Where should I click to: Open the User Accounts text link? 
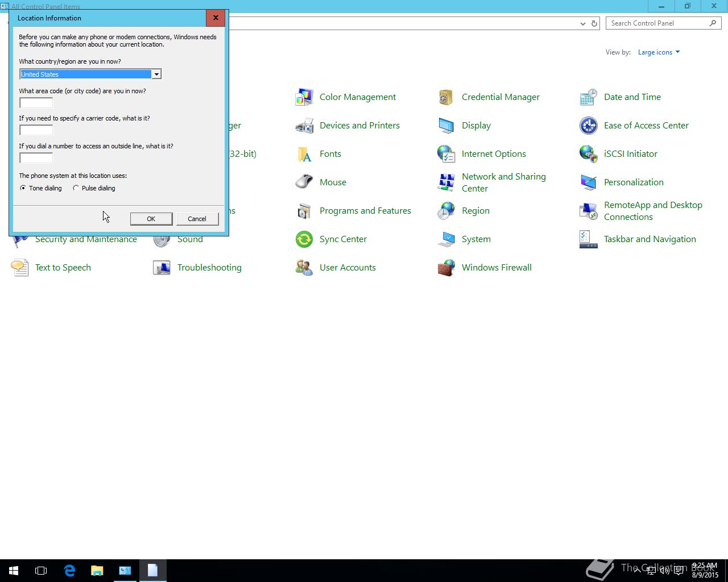[x=348, y=268]
